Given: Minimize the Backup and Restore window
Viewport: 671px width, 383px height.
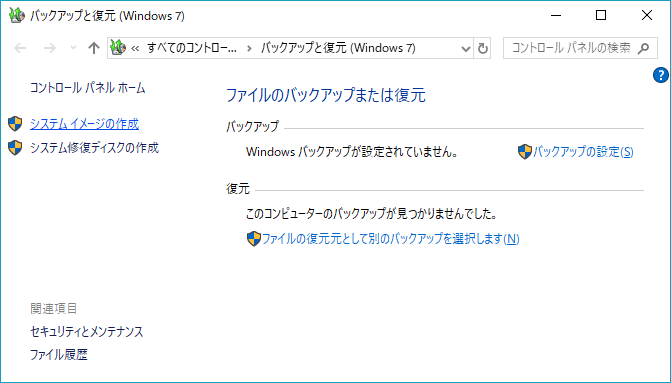Looking at the screenshot, I should pyautogui.click(x=556, y=15).
